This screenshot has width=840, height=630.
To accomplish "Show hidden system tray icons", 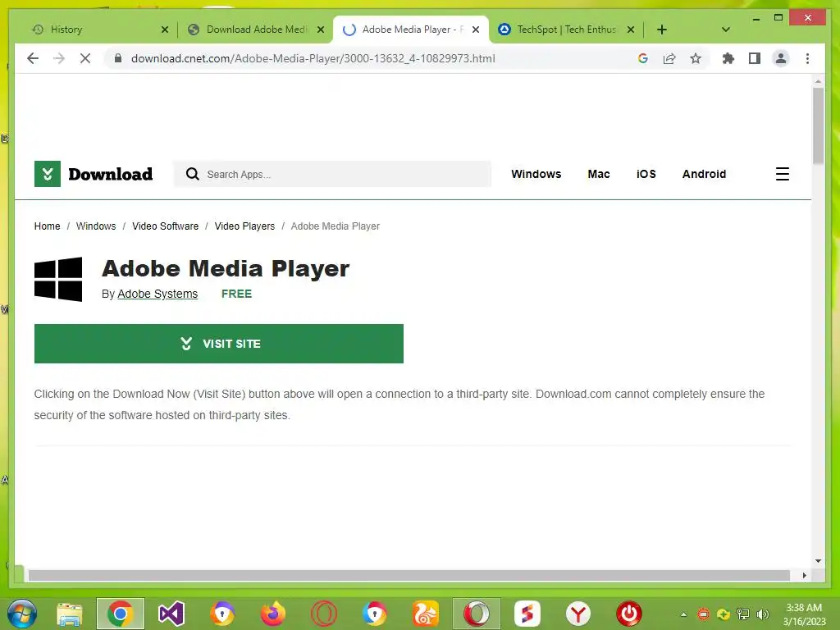I will click(x=683, y=614).
